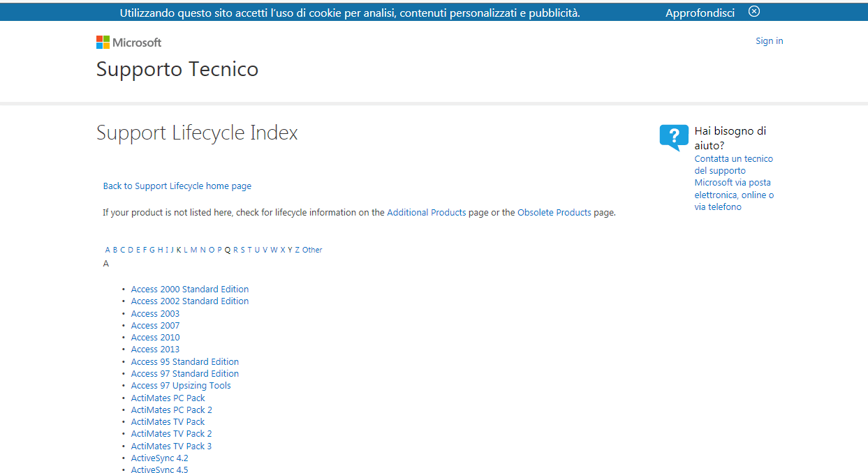Open Access 97 Upsizing Tools
The width and height of the screenshot is (868, 473).
181,386
